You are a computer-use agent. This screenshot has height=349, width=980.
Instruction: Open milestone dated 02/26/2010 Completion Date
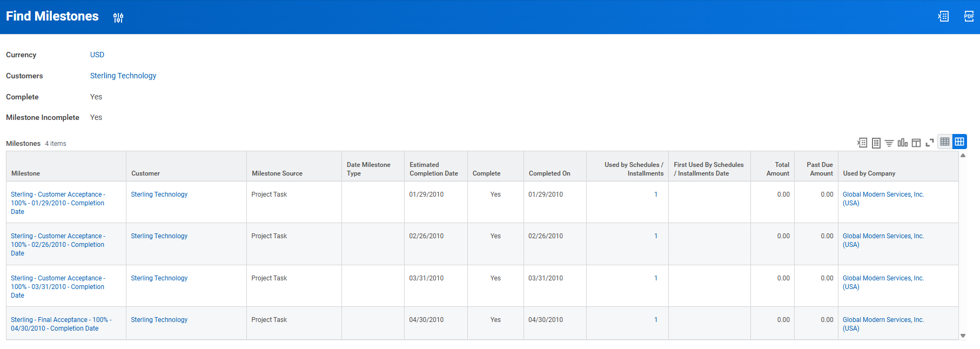[58, 245]
